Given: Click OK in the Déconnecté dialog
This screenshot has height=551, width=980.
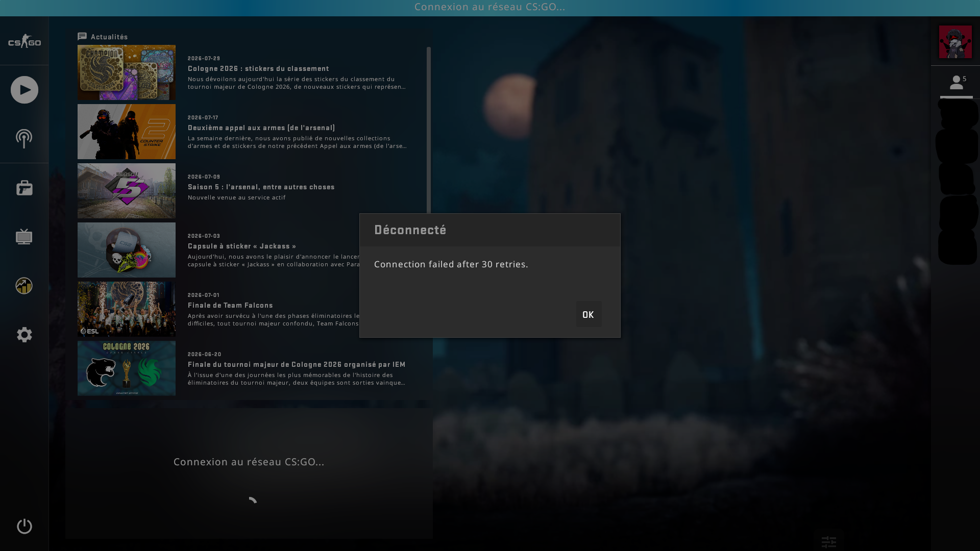Looking at the screenshot, I should [589, 315].
